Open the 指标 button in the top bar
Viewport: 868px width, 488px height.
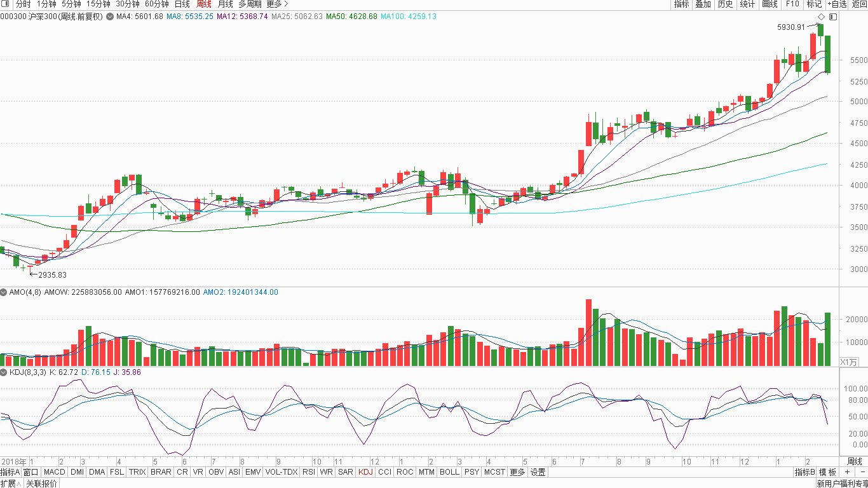(x=681, y=4)
